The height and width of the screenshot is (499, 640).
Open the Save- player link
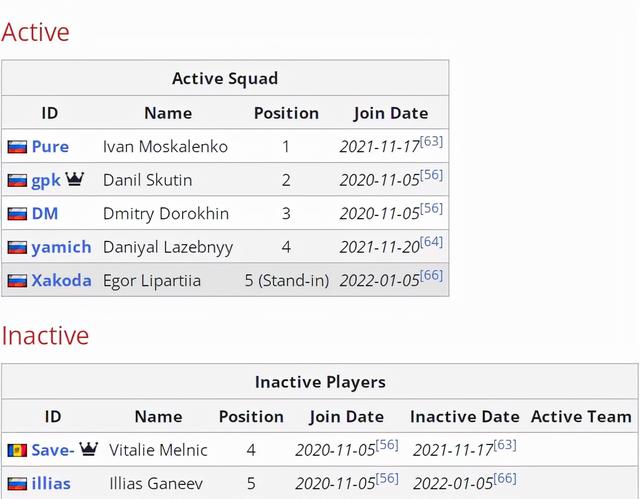click(53, 450)
